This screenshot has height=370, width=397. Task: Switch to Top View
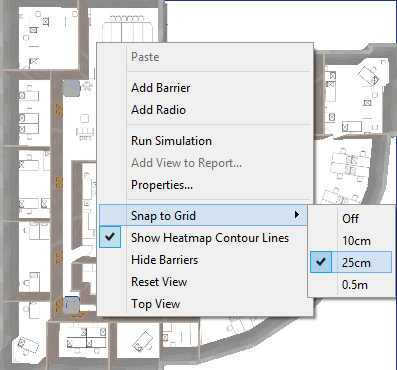click(x=156, y=304)
